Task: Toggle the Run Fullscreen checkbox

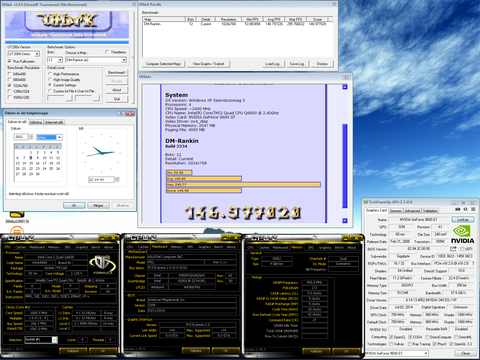Action: [10, 61]
